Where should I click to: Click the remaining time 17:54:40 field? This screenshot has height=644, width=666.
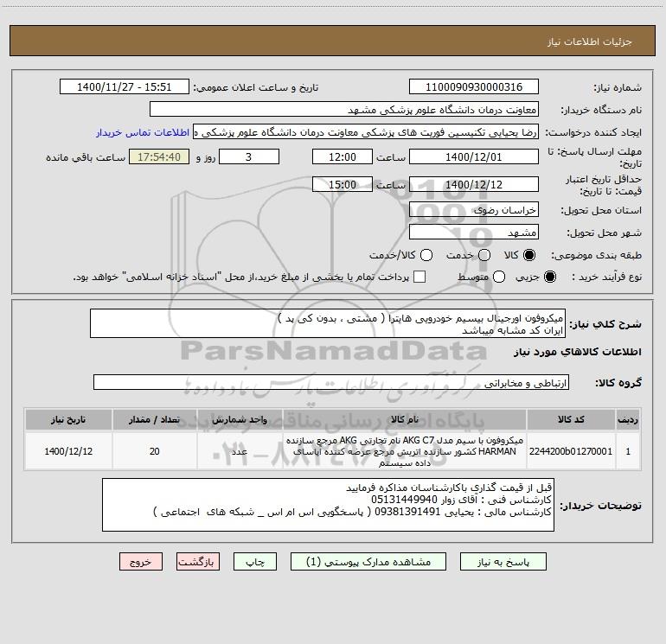tap(159, 156)
